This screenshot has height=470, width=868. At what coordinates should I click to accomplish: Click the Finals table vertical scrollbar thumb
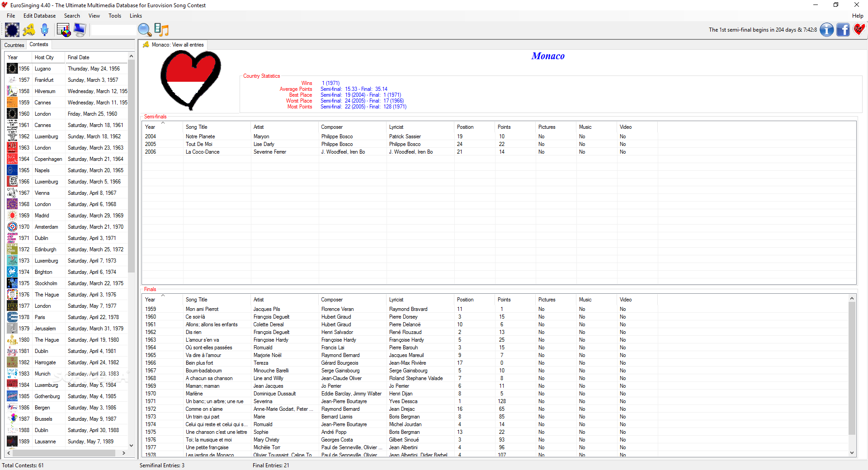852,368
